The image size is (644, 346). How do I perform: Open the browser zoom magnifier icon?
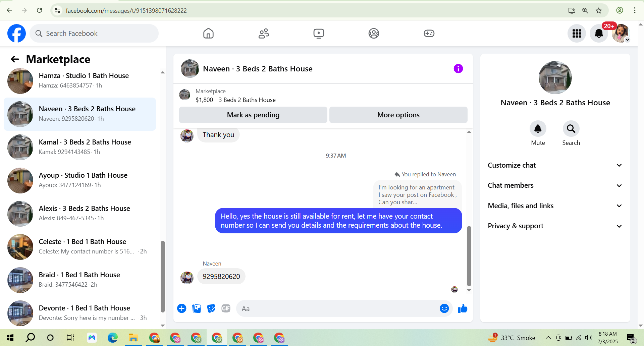tap(585, 10)
